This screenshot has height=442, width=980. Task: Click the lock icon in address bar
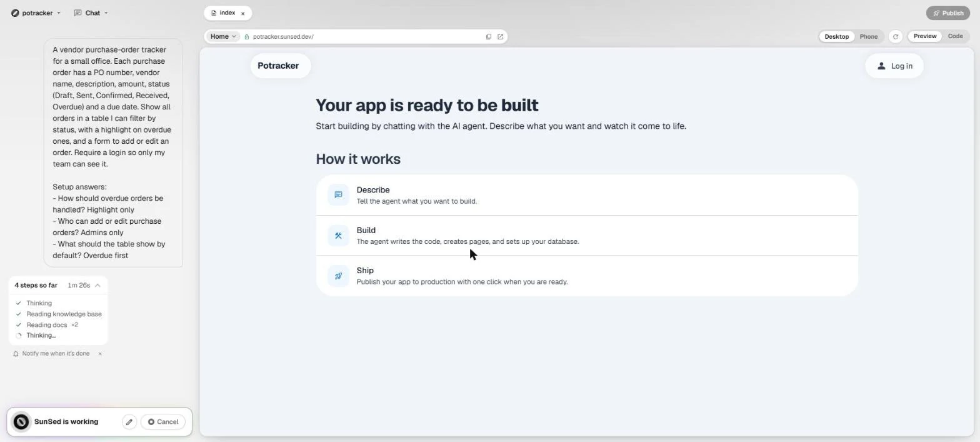pyautogui.click(x=247, y=37)
